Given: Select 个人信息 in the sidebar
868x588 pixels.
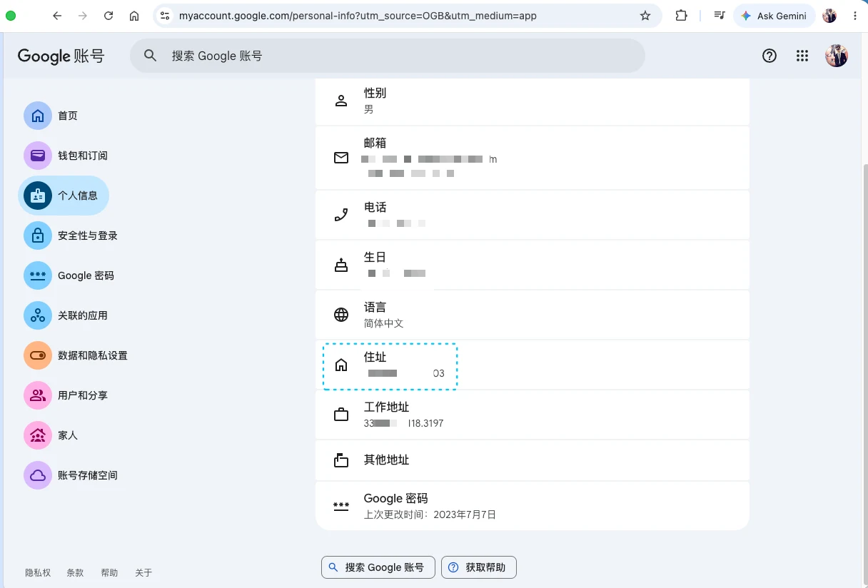Looking at the screenshot, I should (64, 196).
